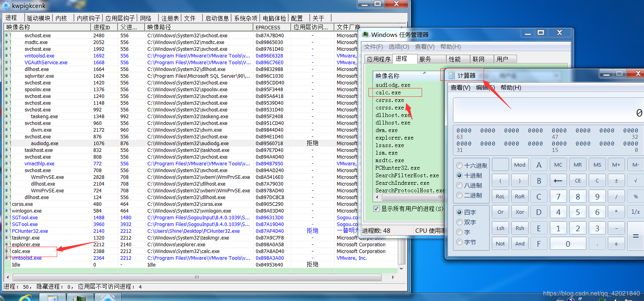Click the row icon for taskeng.exe

[x=8, y=117]
